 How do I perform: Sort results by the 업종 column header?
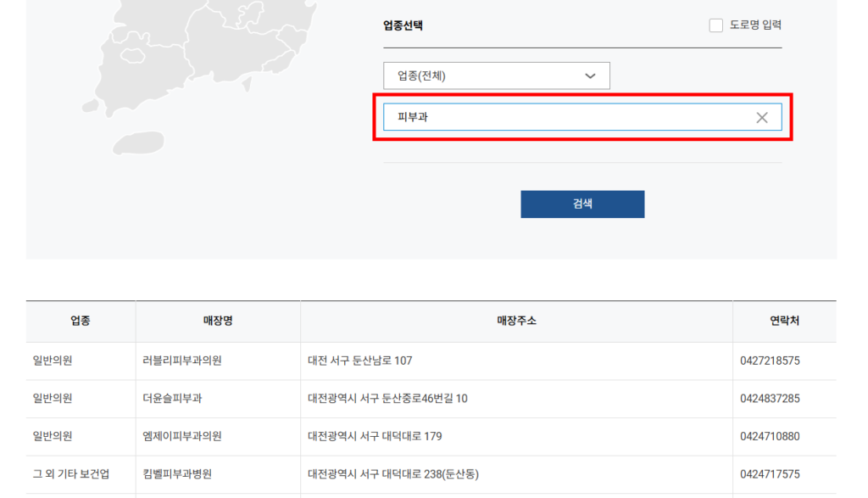point(80,321)
